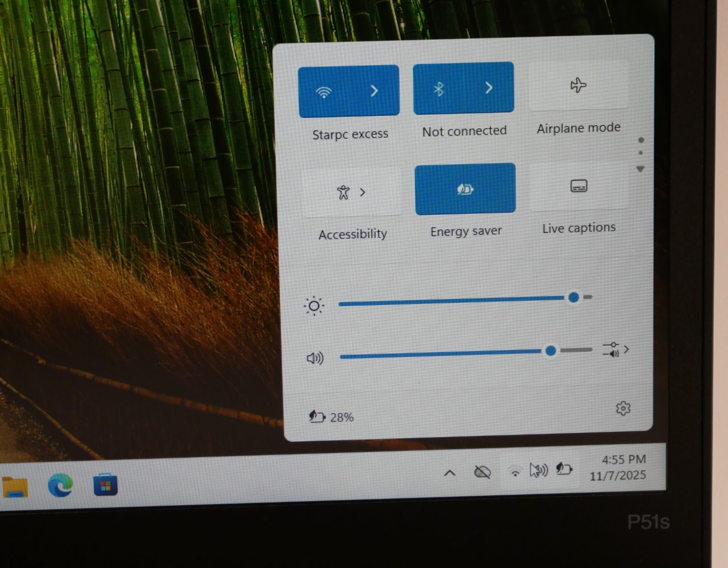Show hidden tray icons chevron

[x=450, y=472]
